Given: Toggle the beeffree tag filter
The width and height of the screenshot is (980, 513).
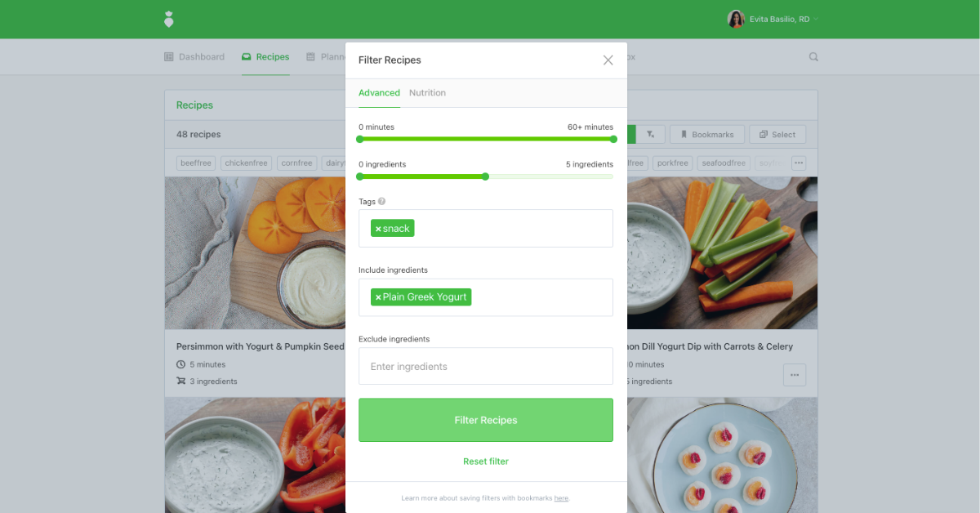Looking at the screenshot, I should coord(196,163).
